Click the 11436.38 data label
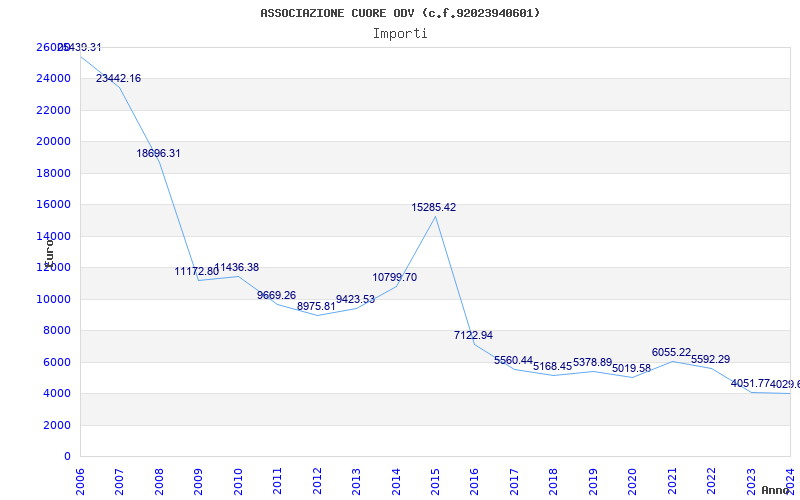The height and width of the screenshot is (500, 800). coord(237,267)
